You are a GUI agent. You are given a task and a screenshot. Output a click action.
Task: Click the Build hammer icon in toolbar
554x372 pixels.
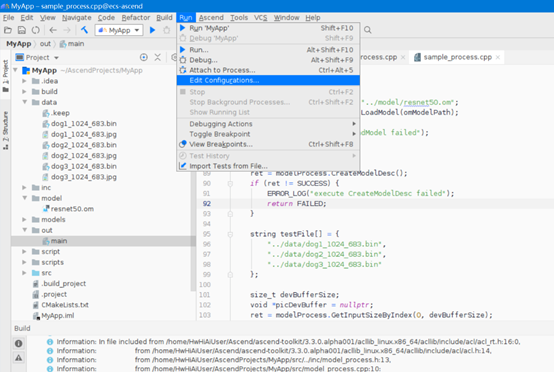(84, 30)
